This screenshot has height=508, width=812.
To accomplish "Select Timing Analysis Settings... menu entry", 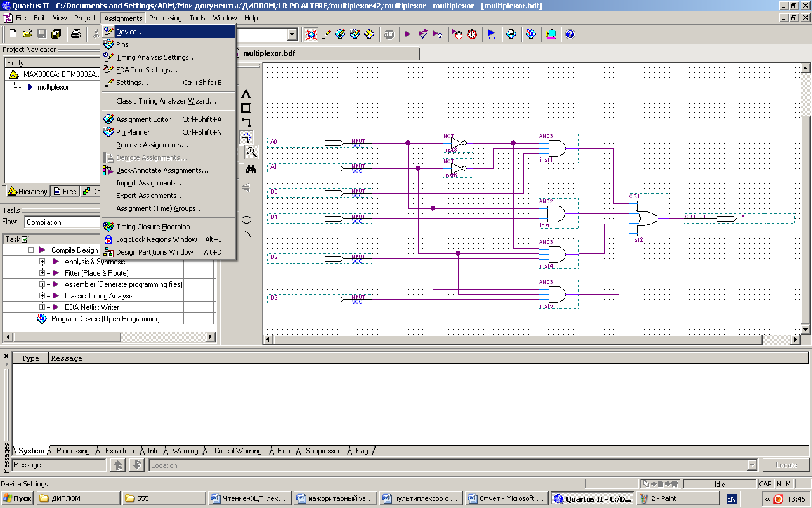I will coord(169,57).
